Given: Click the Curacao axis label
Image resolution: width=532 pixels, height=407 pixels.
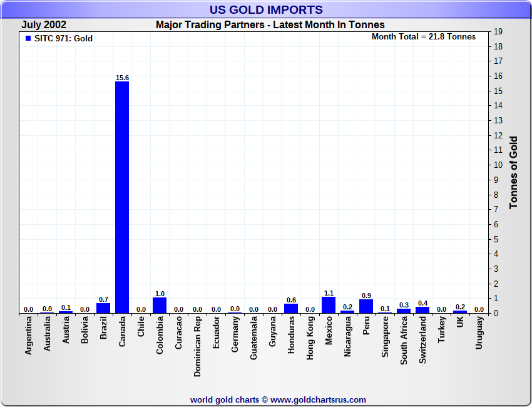Looking at the screenshot, I should 178,332.
